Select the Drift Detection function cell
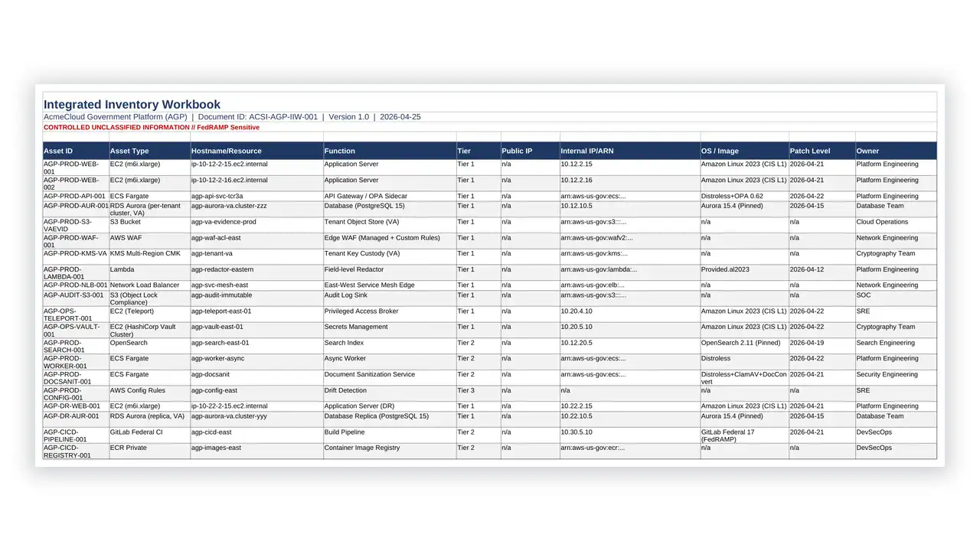The height and width of the screenshot is (551, 980). pyautogui.click(x=390, y=394)
